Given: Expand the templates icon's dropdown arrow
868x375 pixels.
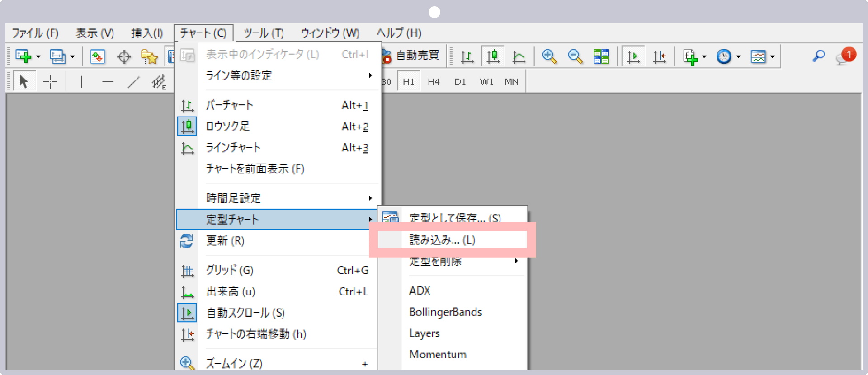Looking at the screenshot, I should click(x=772, y=57).
